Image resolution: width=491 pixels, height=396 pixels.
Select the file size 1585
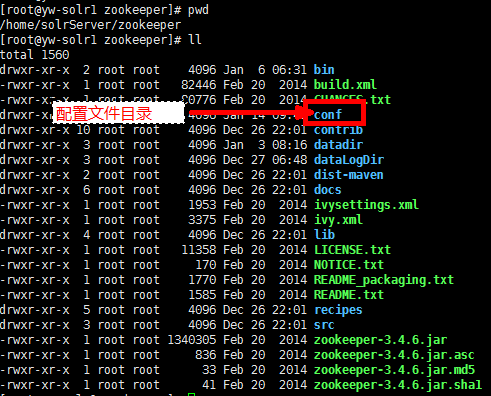202,295
